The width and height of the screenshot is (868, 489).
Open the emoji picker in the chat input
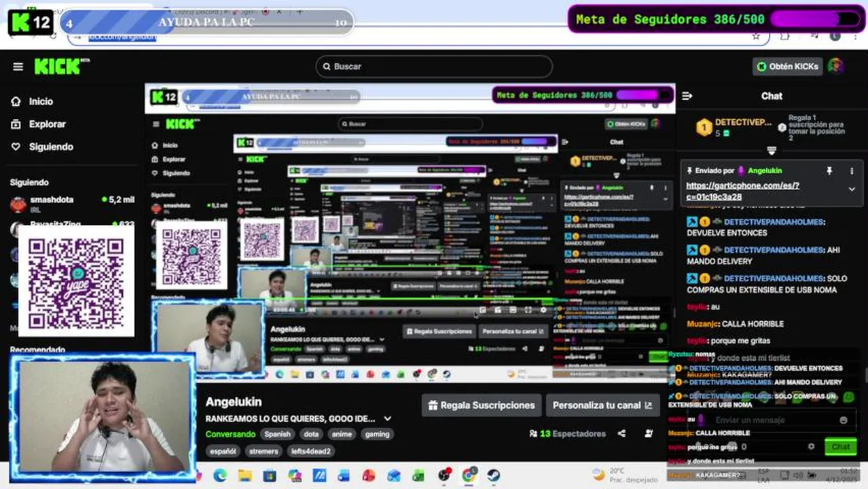point(844,420)
